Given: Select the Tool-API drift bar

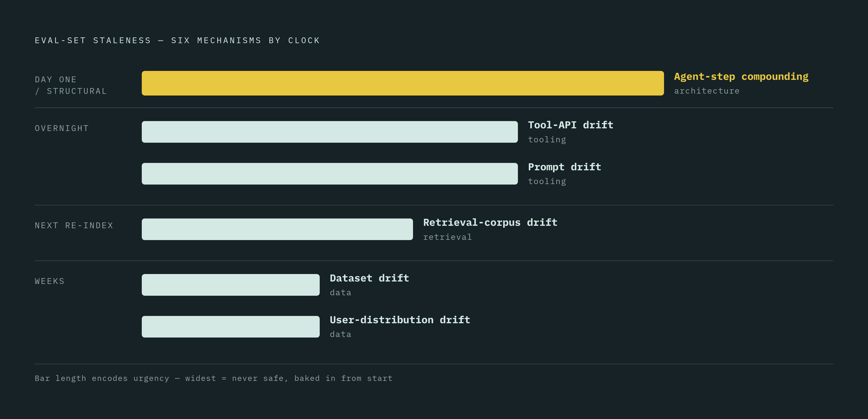Looking at the screenshot, I should (x=330, y=132).
